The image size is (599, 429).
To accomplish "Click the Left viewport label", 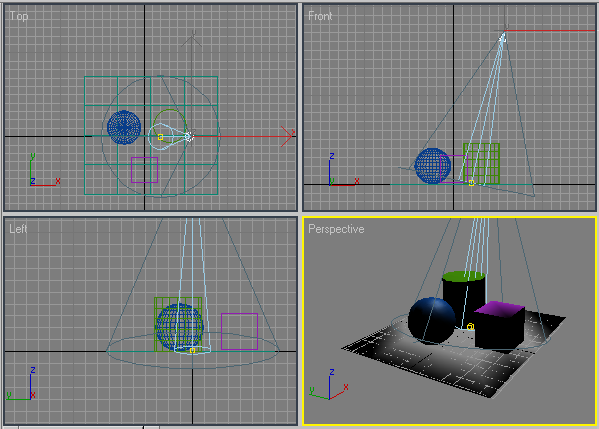I will tap(18, 229).
